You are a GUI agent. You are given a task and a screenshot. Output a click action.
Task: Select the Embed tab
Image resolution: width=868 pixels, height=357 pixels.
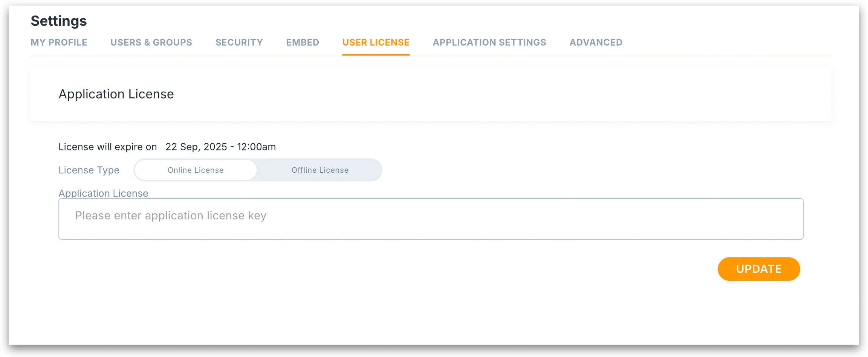coord(303,42)
